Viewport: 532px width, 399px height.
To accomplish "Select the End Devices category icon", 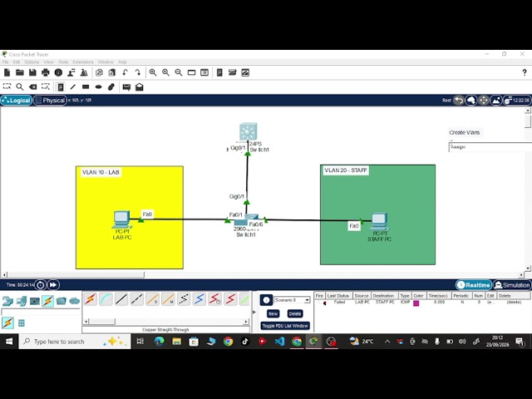I will click(21, 301).
